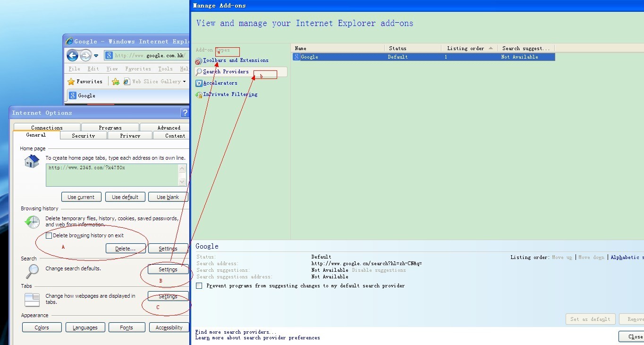Click the search address http://www.google.cn/search?hl=zh-CN&q= value
644x345 pixels.
366,264
